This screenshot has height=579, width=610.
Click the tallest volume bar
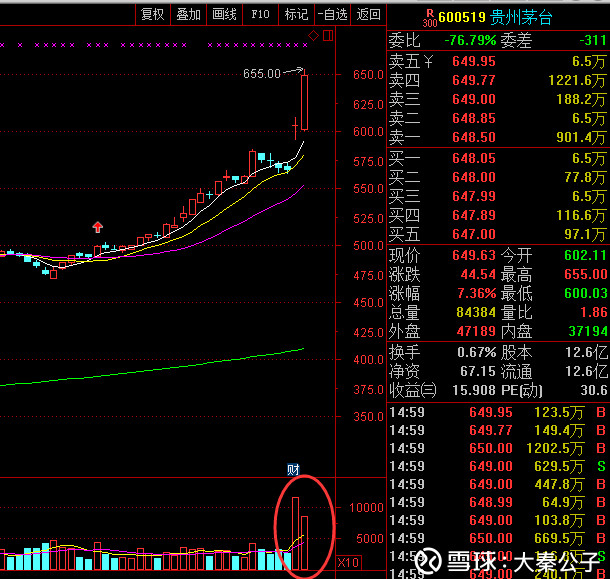pyautogui.click(x=296, y=533)
